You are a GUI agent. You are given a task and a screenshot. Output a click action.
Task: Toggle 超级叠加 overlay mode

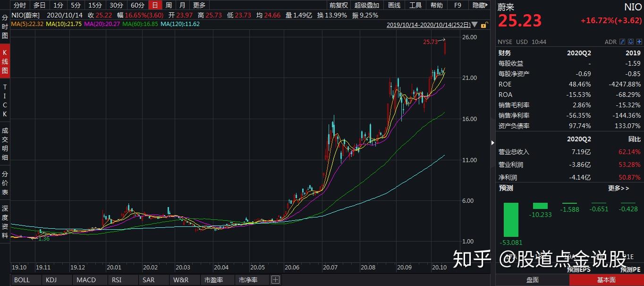tap(367, 5)
